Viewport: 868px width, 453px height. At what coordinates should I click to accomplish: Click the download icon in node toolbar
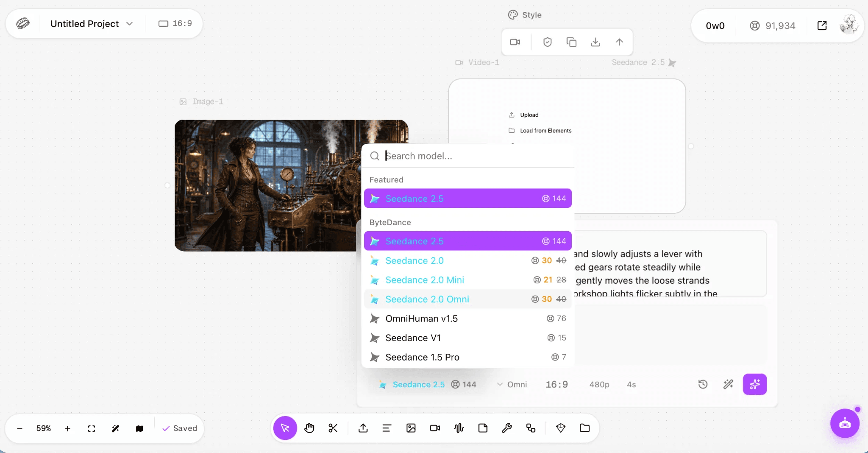coord(595,42)
